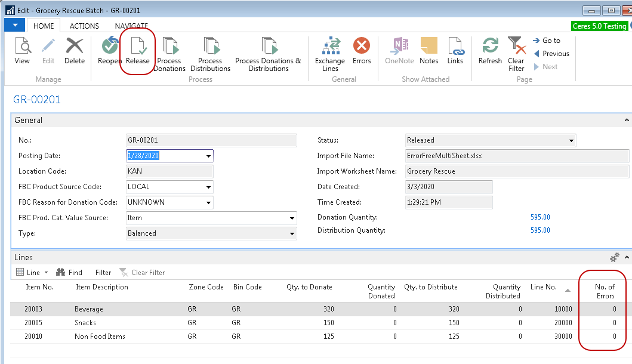This screenshot has height=364, width=632.
Task: Click the Refresh page icon
Action: [490, 50]
